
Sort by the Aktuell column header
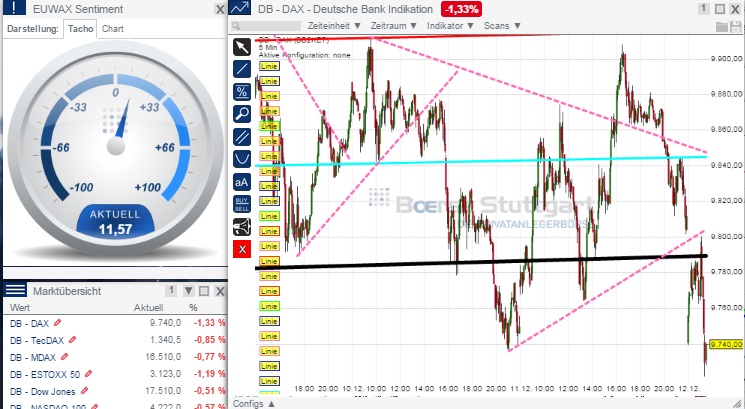pos(148,307)
